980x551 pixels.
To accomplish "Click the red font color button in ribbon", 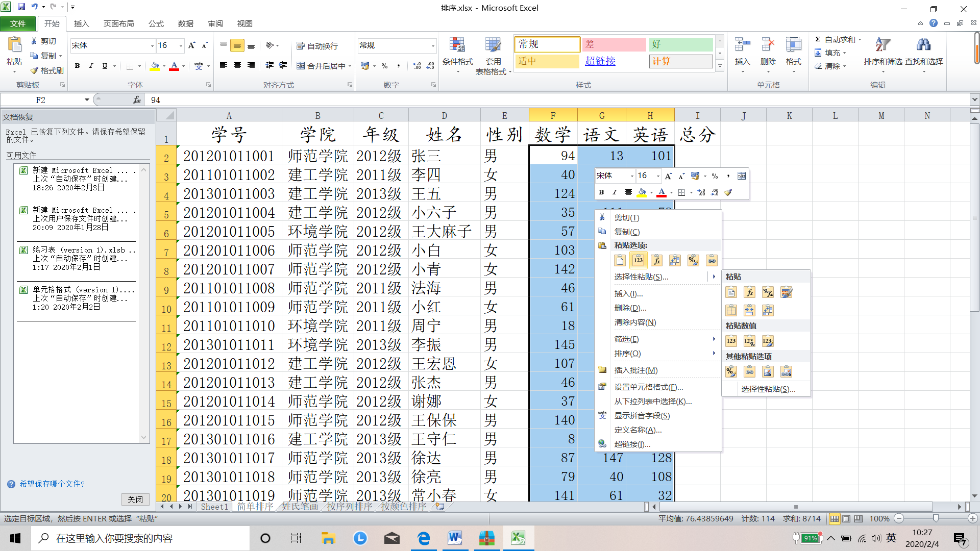I will [x=174, y=66].
